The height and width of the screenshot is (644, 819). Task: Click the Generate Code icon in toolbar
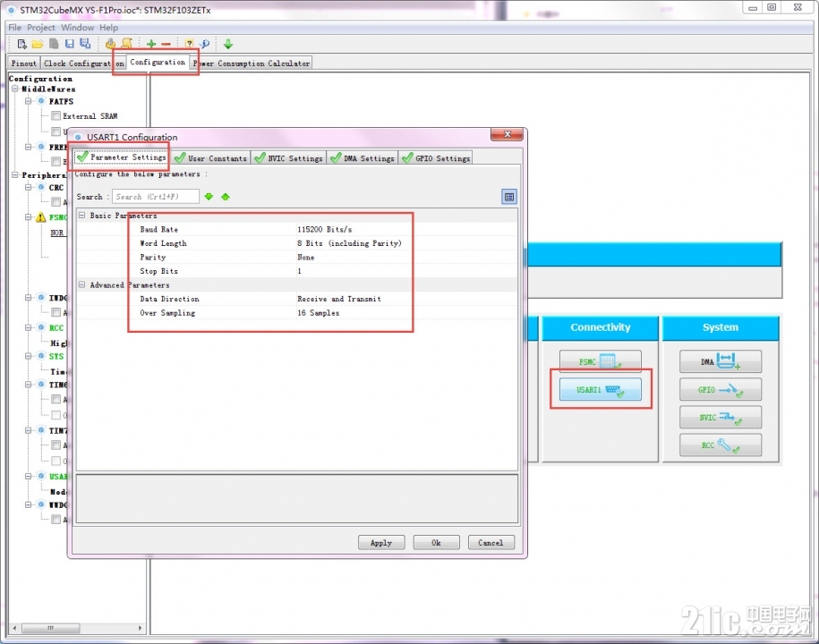click(110, 44)
